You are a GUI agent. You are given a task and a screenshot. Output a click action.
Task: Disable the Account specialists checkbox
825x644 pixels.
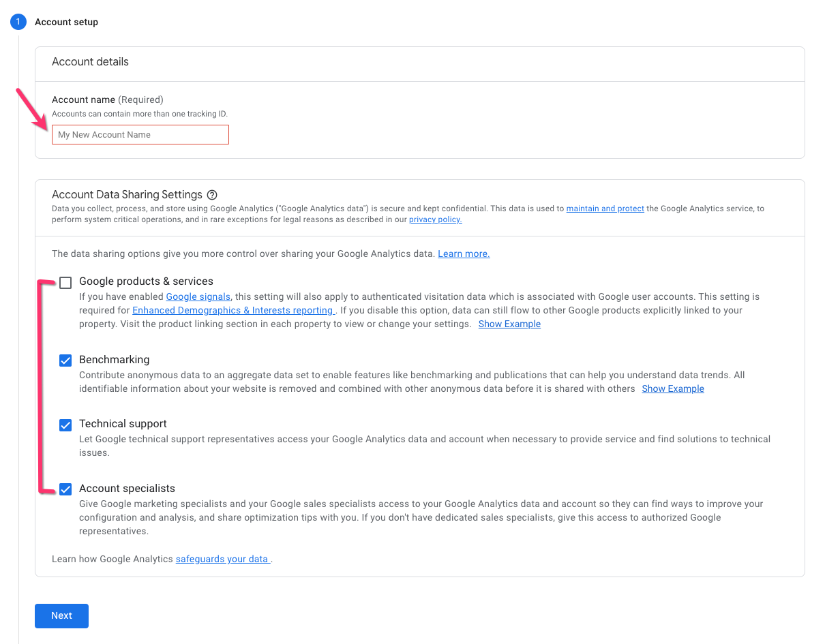65,489
